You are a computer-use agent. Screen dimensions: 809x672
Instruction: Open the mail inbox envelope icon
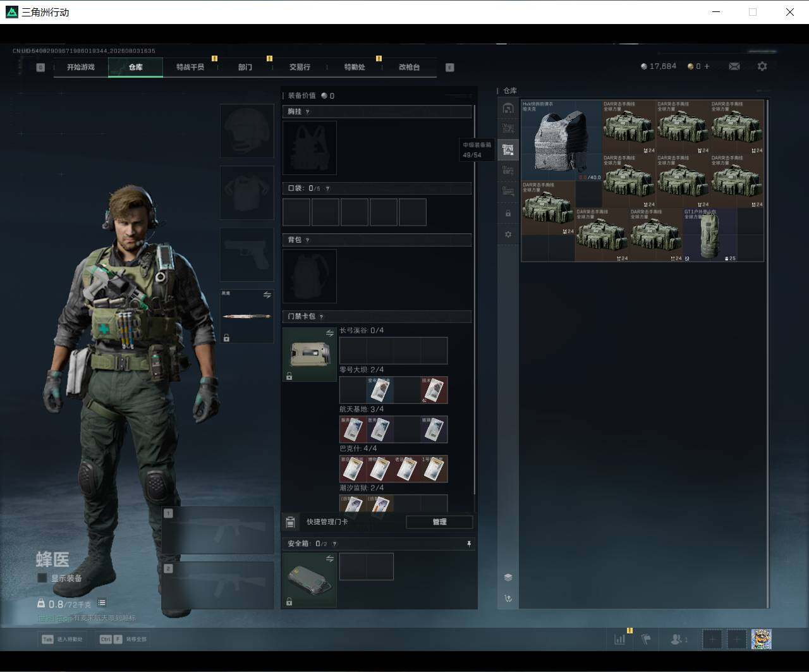(x=734, y=66)
